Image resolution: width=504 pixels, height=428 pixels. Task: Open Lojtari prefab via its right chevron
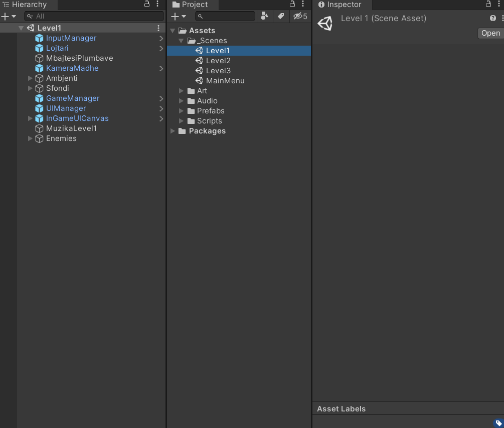[161, 49]
